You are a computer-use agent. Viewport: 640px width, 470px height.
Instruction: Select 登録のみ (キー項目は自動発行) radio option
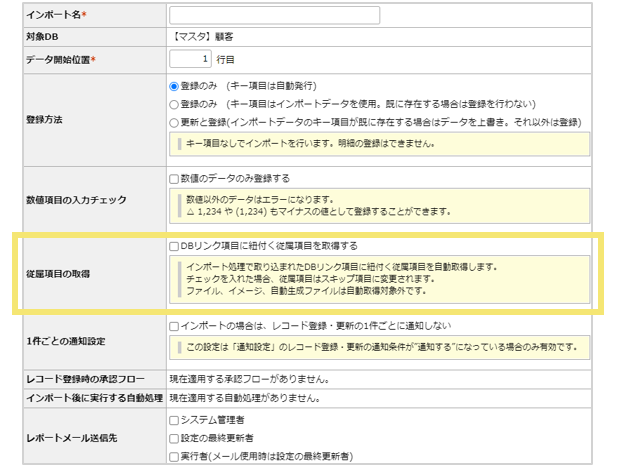[x=174, y=87]
